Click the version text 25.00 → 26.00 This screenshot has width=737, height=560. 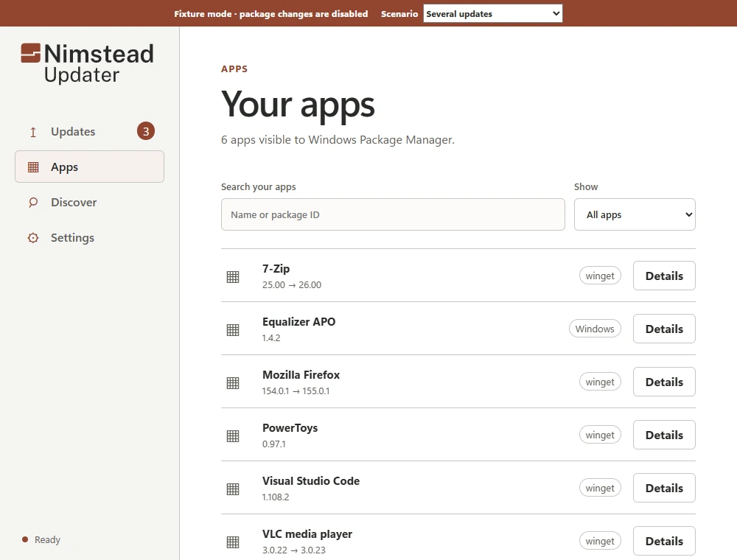point(291,284)
